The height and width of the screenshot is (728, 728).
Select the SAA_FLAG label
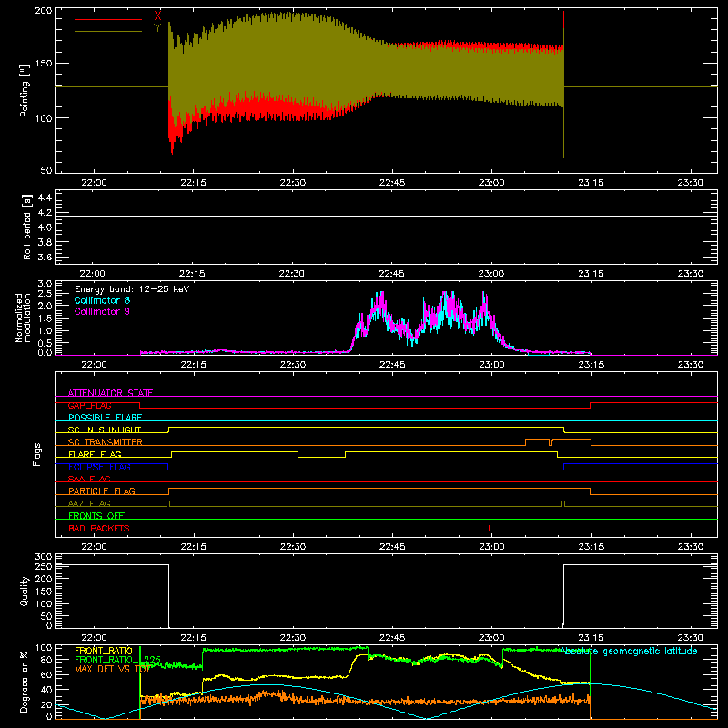pyautogui.click(x=89, y=479)
